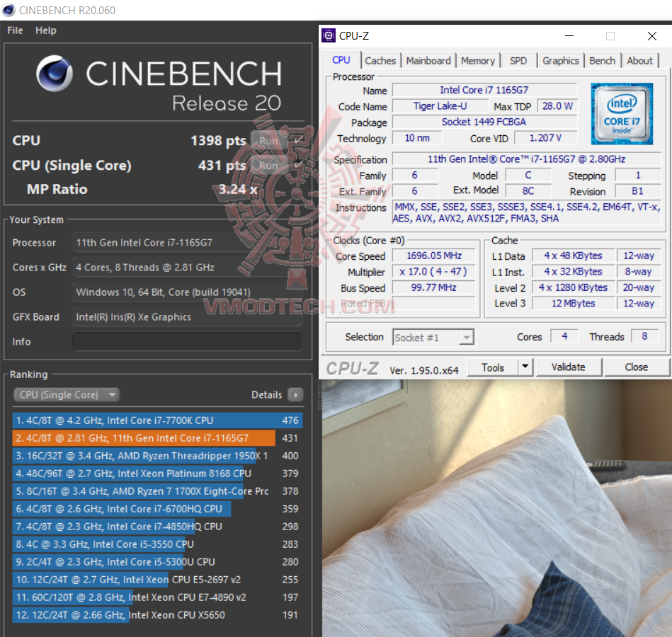The width and height of the screenshot is (672, 637).
Task: Click the Close button in CPU-Z
Action: coord(637,367)
